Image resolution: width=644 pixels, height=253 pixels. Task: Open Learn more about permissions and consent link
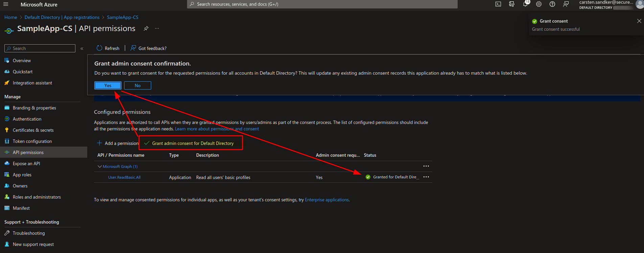pos(217,129)
